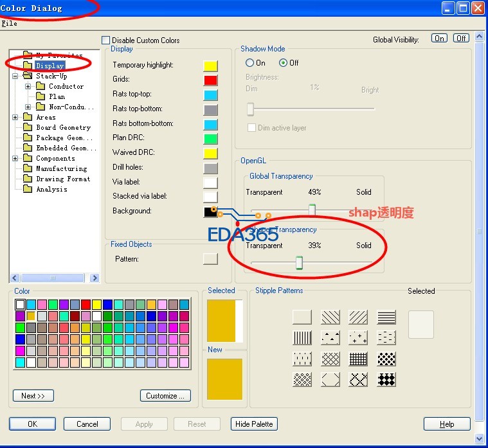
Task: Expand the Conductor tree node
Action: pyautogui.click(x=28, y=86)
